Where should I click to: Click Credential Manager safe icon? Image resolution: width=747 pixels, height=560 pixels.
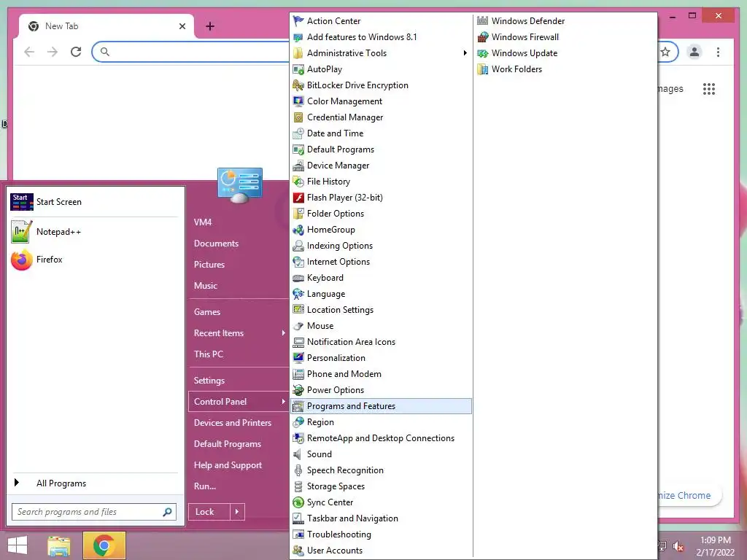pos(298,117)
